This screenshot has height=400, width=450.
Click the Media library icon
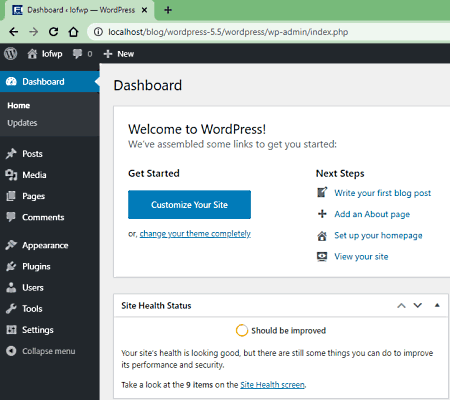tap(11, 175)
